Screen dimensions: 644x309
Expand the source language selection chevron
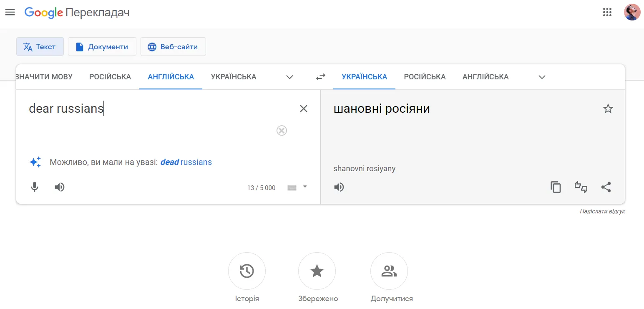point(289,77)
